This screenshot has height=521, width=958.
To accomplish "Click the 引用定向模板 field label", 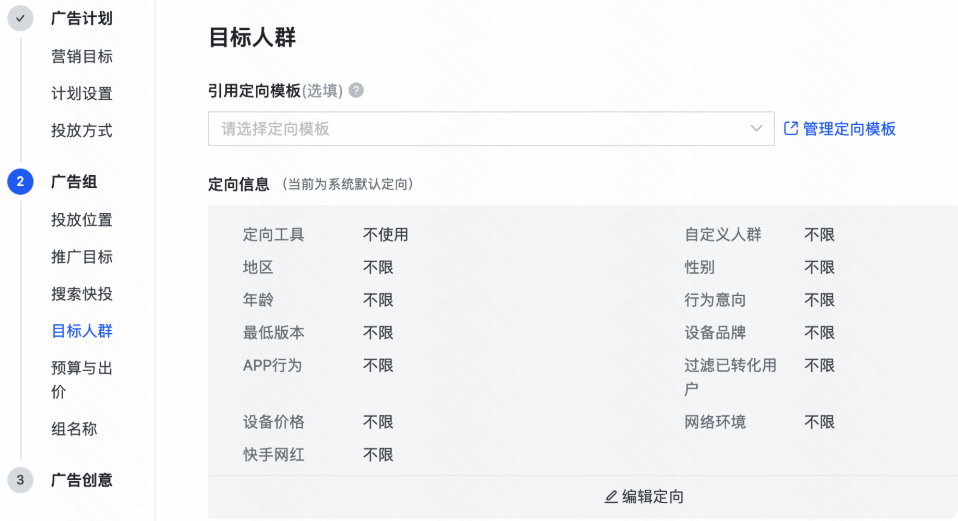I will click(x=254, y=90).
